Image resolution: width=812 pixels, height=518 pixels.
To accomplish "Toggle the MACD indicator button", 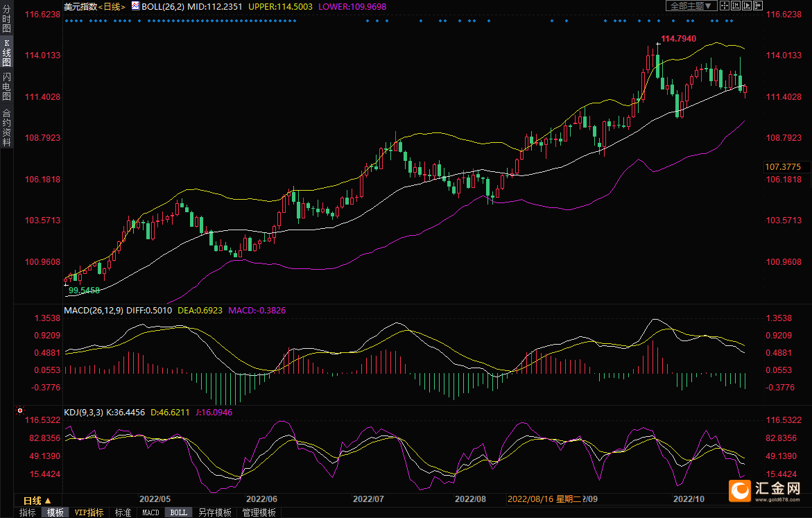I will click(x=150, y=512).
